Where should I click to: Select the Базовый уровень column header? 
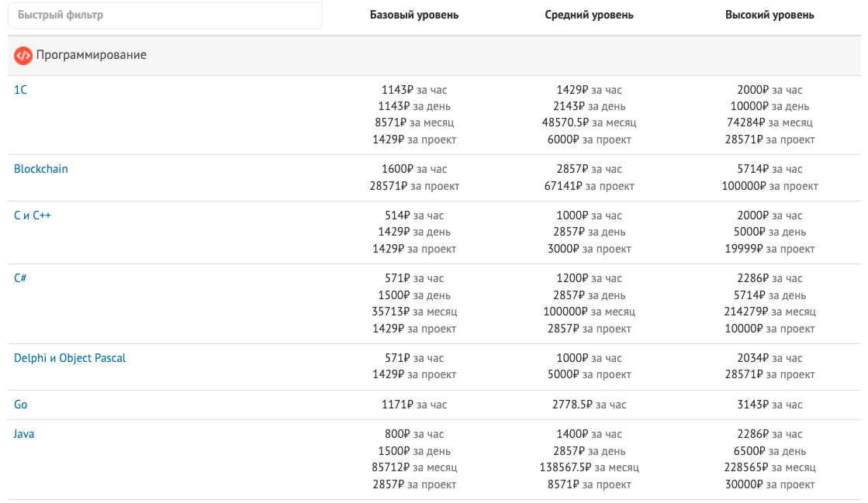tap(414, 15)
